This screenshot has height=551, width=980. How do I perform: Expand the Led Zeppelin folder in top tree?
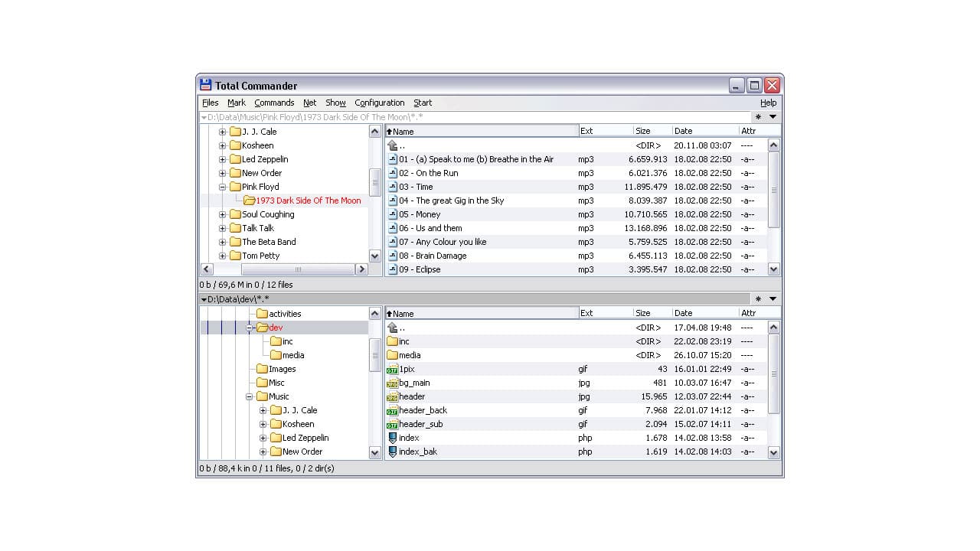point(223,159)
